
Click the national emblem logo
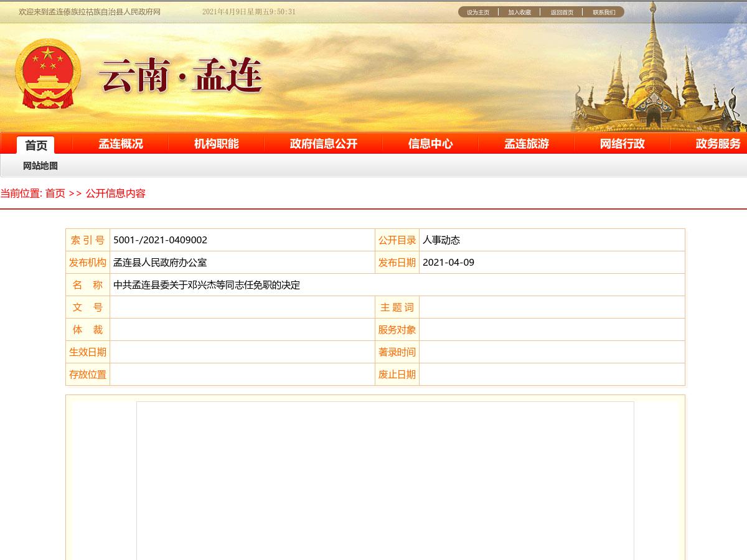48,74
